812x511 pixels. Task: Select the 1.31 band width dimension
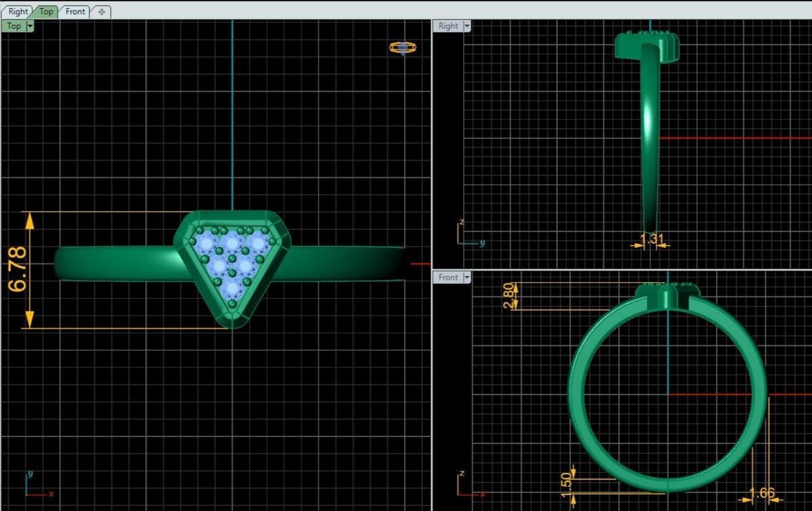click(651, 239)
